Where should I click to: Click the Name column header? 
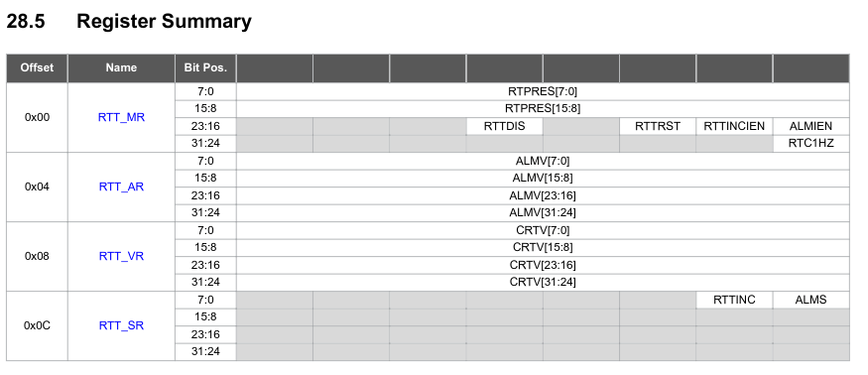(121, 68)
